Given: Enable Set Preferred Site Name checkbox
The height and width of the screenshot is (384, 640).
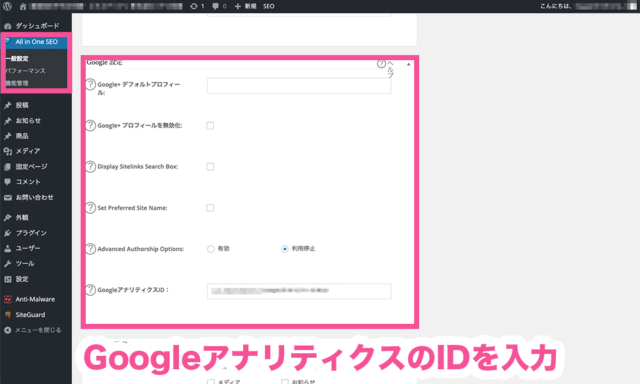Looking at the screenshot, I should click(210, 208).
